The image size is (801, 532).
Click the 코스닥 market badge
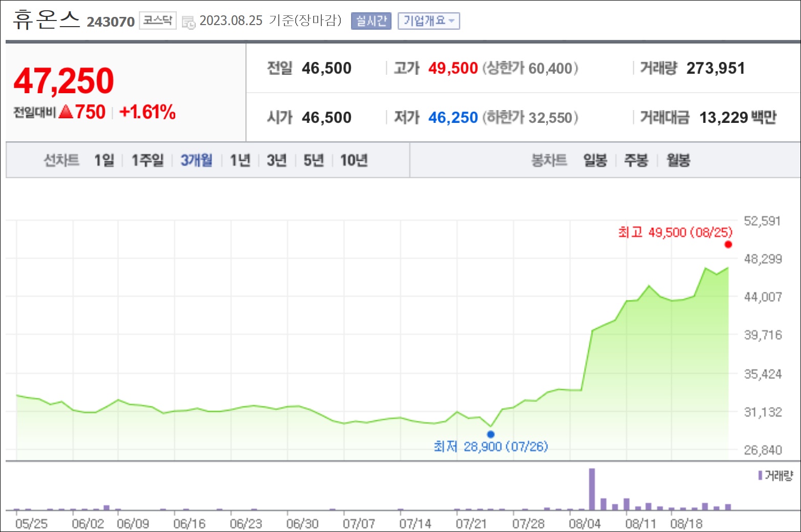(x=158, y=20)
